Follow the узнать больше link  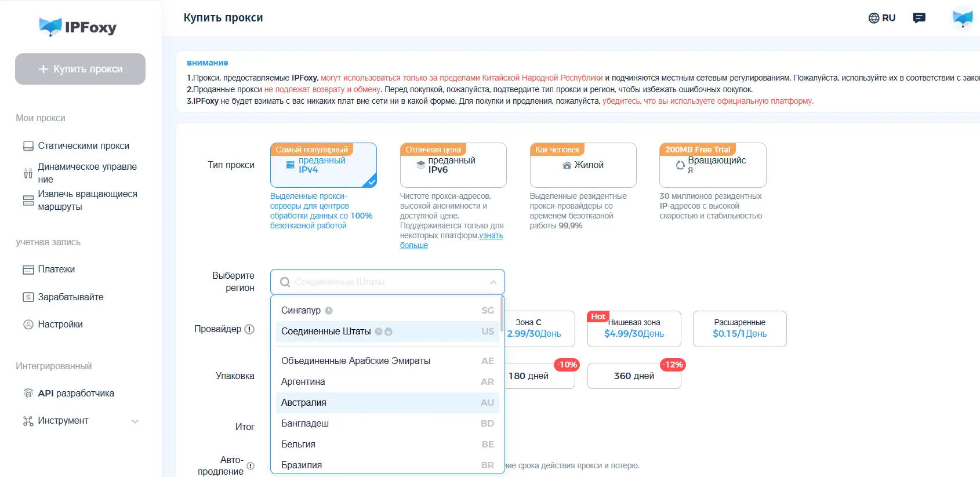[x=451, y=241]
